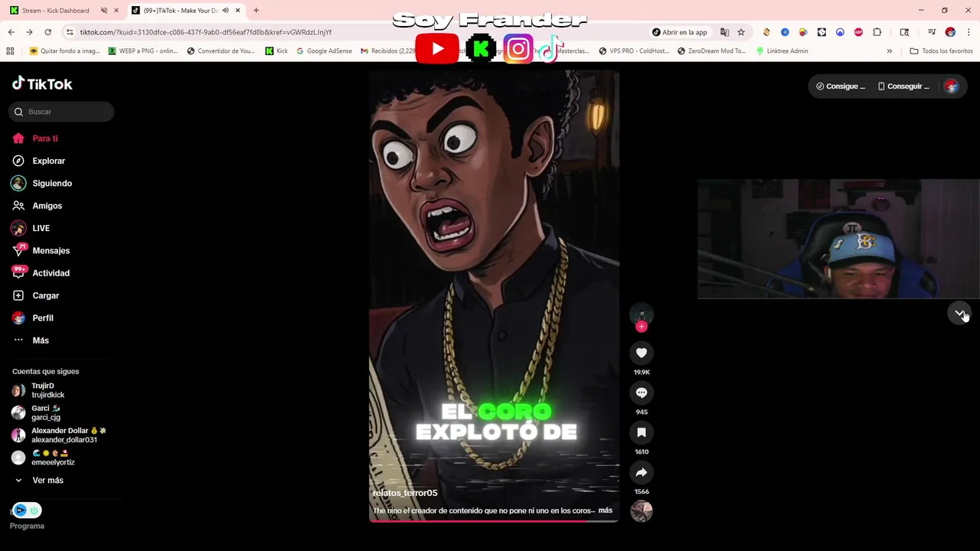980x551 pixels.
Task: Expand the caption with 'más'
Action: [606, 510]
